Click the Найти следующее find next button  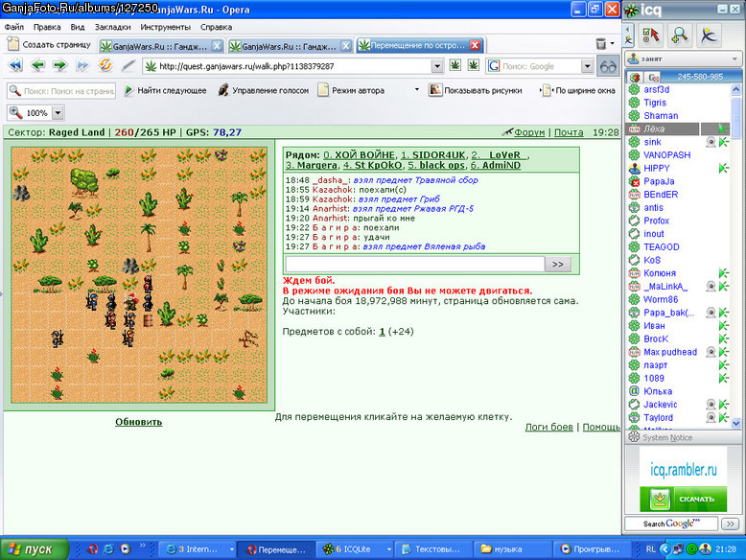coord(166,90)
